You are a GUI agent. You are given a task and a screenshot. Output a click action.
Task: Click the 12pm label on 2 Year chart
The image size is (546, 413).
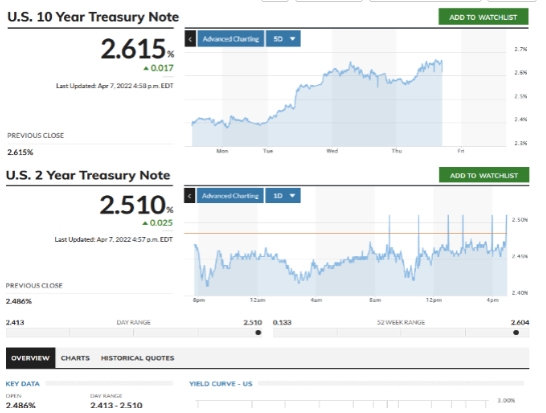coord(434,300)
